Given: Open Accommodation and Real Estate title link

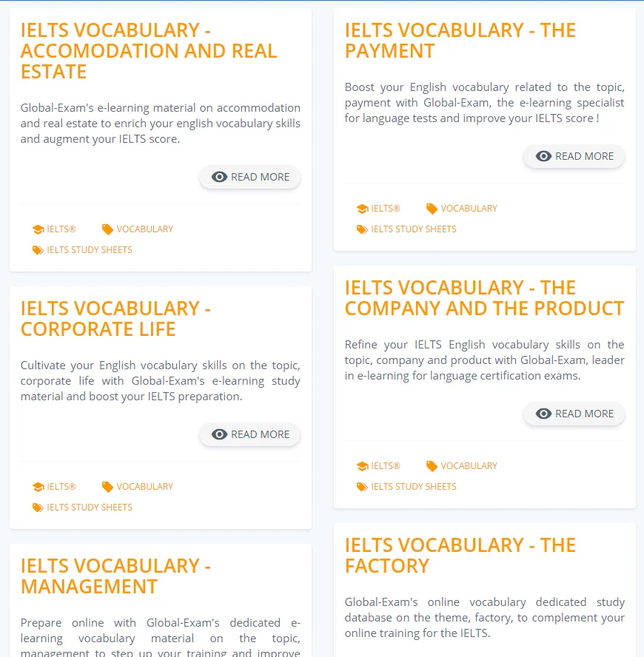Looking at the screenshot, I should 149,51.
